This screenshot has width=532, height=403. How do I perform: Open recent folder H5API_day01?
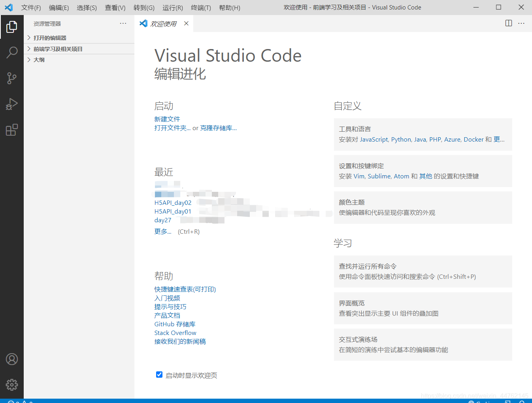click(173, 212)
